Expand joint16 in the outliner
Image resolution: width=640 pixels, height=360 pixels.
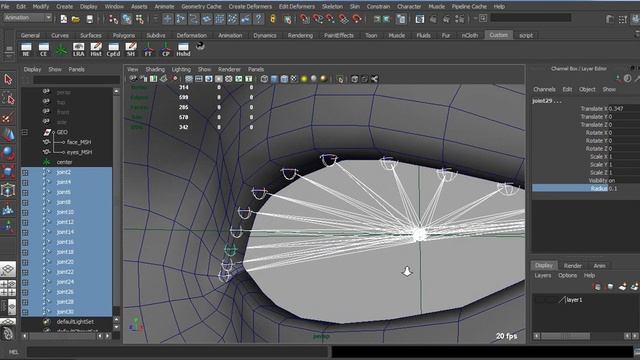pos(25,242)
